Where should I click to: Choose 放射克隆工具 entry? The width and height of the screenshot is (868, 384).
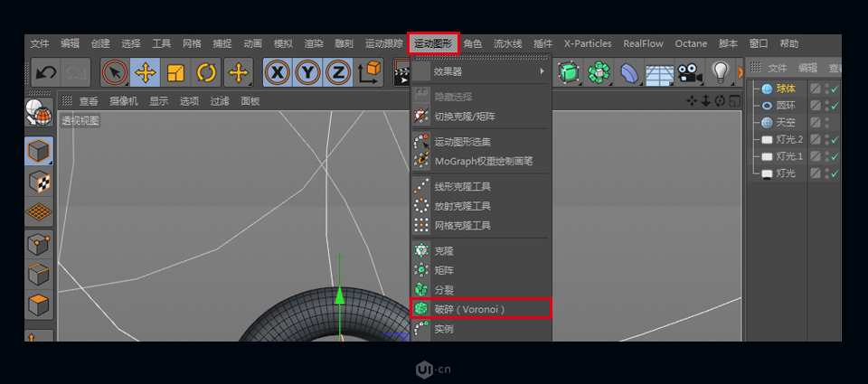tap(480, 206)
